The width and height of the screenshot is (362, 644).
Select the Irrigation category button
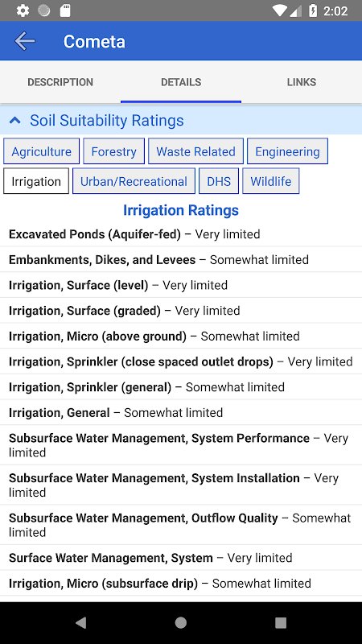[36, 180]
